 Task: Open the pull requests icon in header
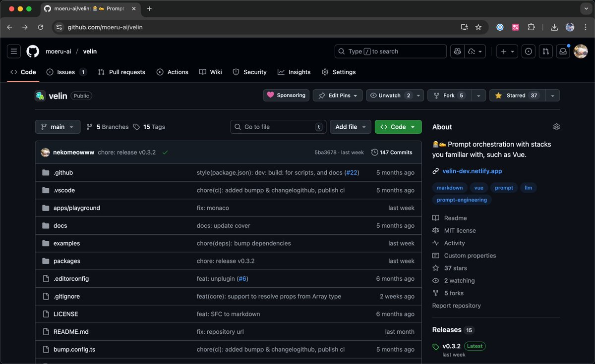click(545, 52)
